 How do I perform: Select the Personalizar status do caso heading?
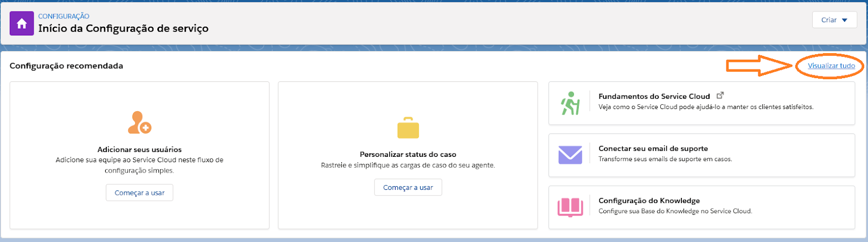(408, 154)
